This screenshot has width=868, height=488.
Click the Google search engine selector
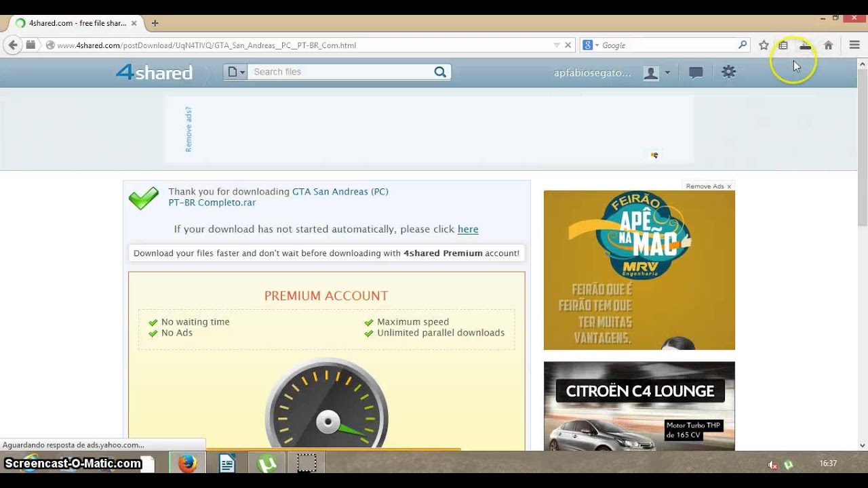coord(591,45)
